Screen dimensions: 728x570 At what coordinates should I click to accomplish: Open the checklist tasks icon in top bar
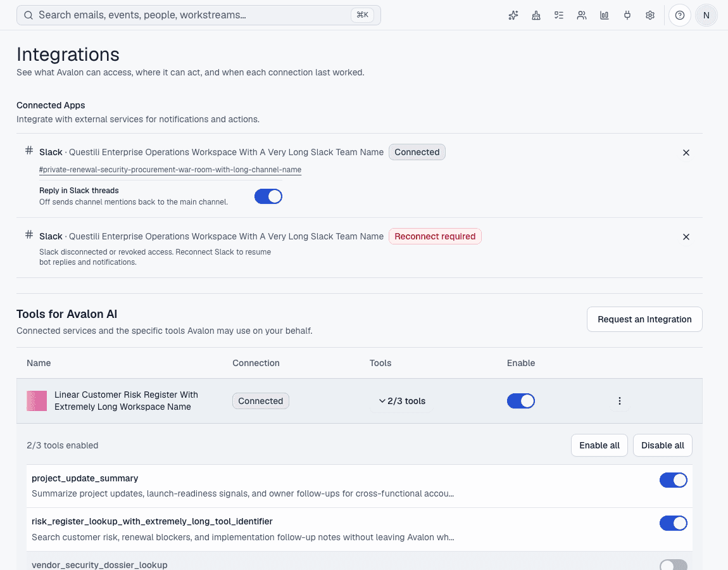(558, 15)
